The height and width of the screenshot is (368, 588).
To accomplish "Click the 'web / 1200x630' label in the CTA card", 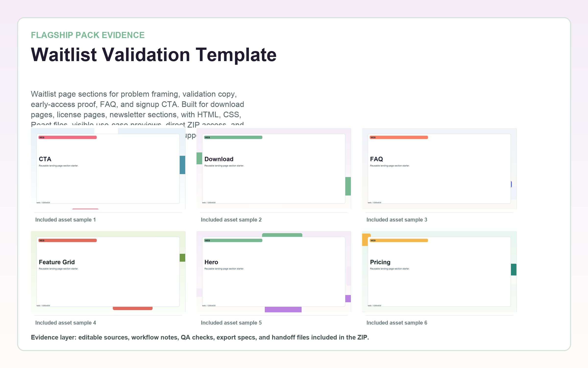I will [43, 203].
